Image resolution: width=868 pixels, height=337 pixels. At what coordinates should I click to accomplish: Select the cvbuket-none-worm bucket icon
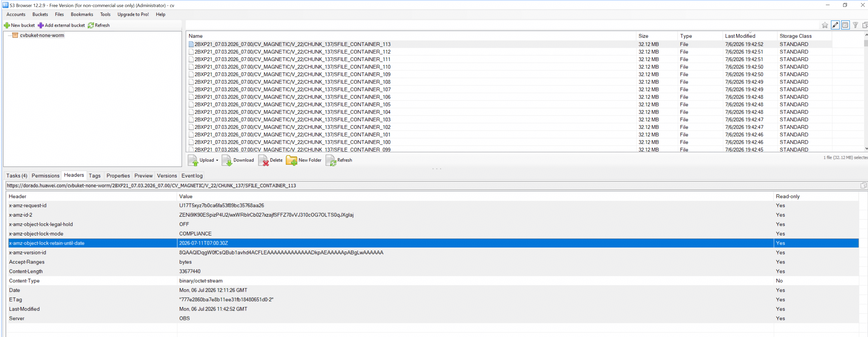click(15, 35)
